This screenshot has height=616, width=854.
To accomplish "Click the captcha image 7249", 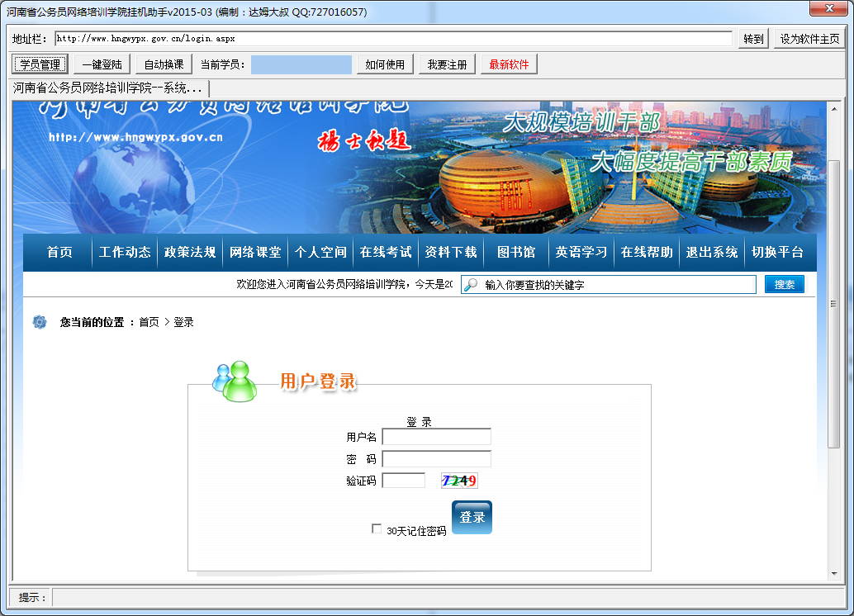I will click(459, 481).
